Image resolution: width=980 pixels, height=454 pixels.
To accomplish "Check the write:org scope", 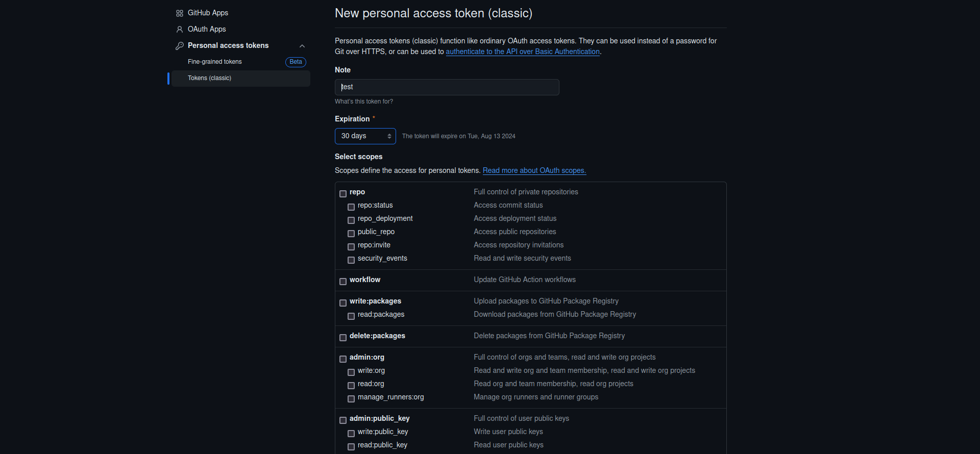I will (x=351, y=372).
